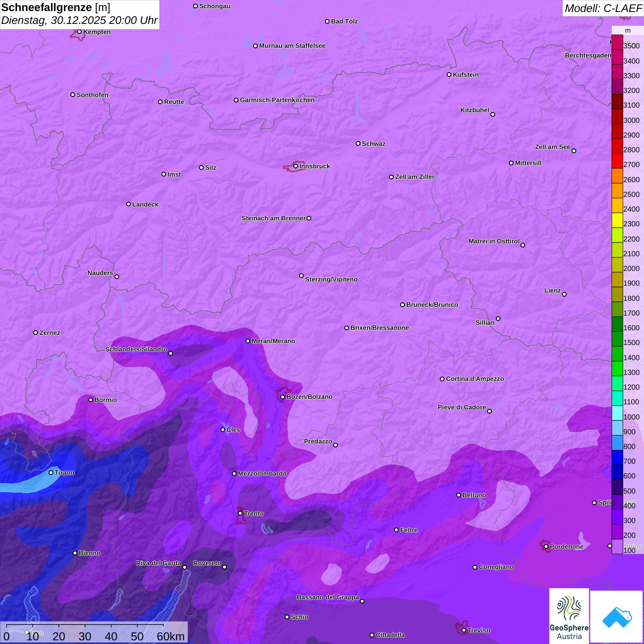The width and height of the screenshot is (644, 644).
Task: Click the '1500' legend value
Action: pos(632,342)
